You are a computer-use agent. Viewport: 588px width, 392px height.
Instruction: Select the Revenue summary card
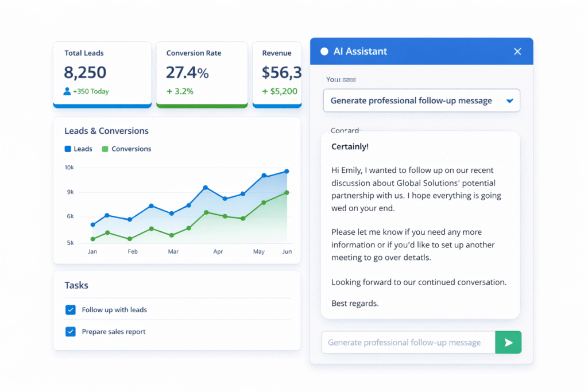click(277, 73)
